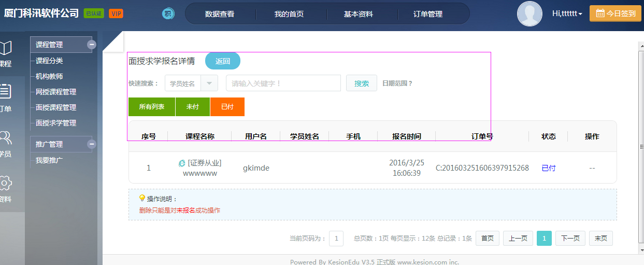
Task: Collapse the 推广管理 section minus button
Action: pos(92,144)
